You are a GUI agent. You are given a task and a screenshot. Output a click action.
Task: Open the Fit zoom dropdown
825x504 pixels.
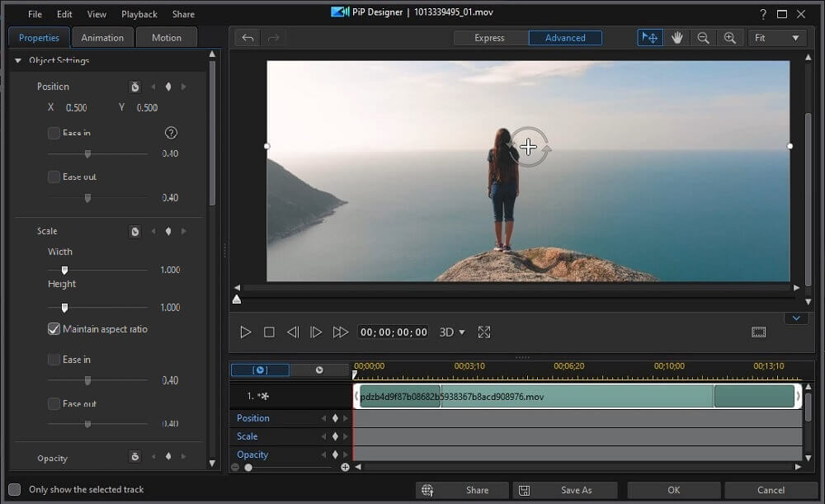coord(776,38)
